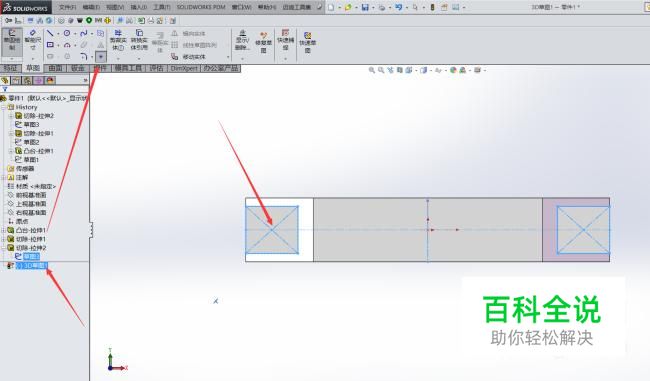
Task: Open the SOLIDWORKS PDM menu
Action: point(201,7)
